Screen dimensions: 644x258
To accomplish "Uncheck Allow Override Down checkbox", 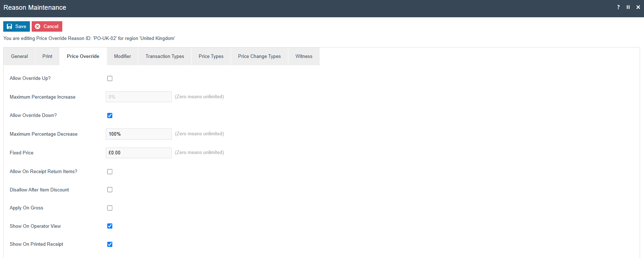I will pos(110,116).
